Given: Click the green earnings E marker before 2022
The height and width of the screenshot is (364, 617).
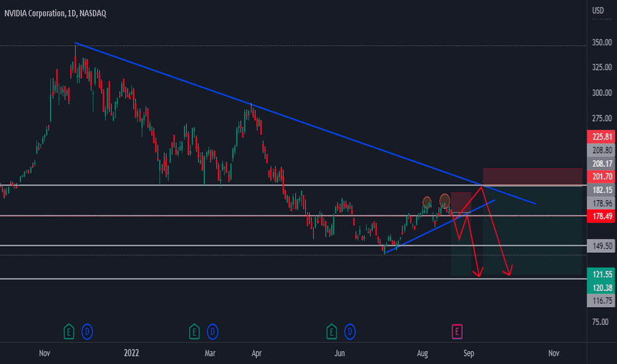Looking at the screenshot, I should tap(69, 332).
